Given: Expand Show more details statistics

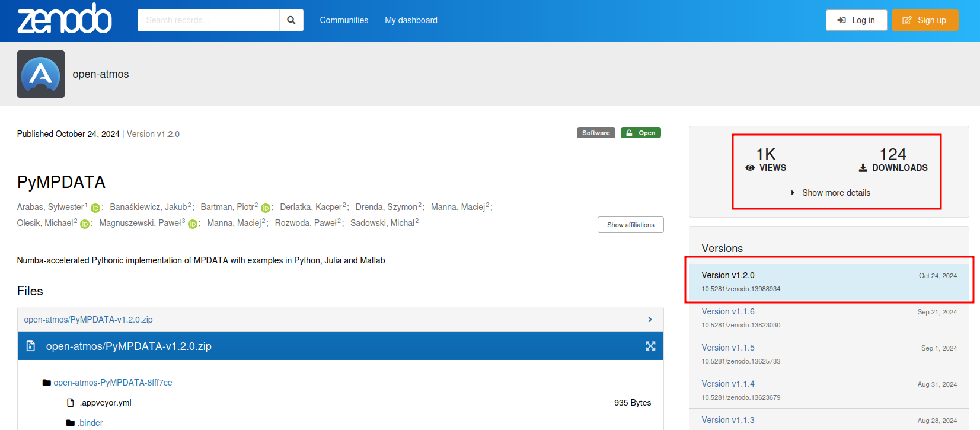Looking at the screenshot, I should pyautogui.click(x=835, y=193).
